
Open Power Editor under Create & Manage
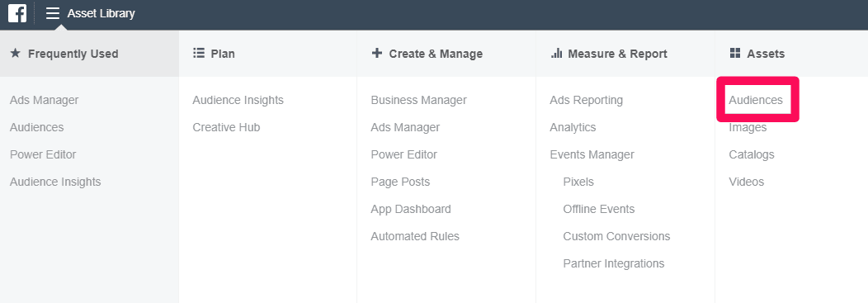pos(404,154)
